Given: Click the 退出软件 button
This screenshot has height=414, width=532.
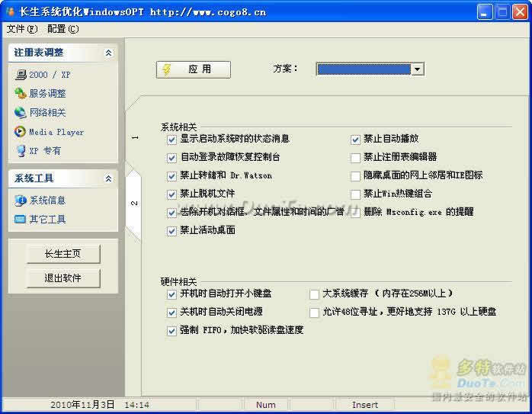Looking at the screenshot, I should click(x=63, y=278).
